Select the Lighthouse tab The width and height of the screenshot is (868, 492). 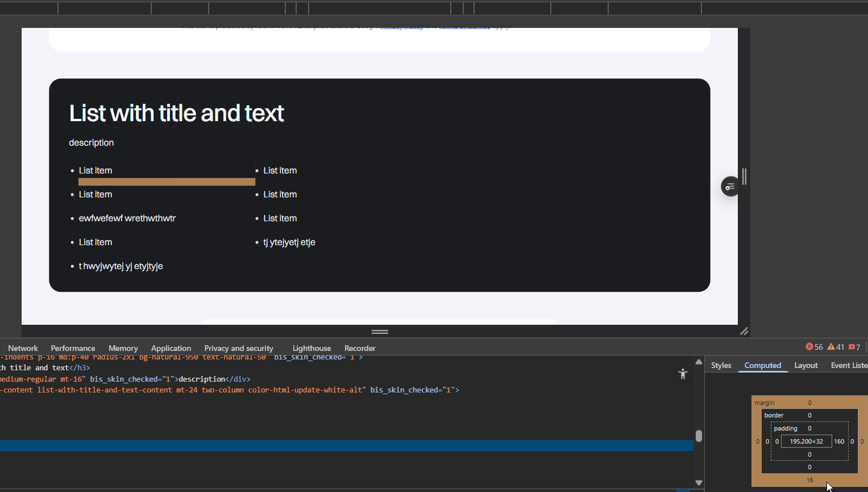312,348
